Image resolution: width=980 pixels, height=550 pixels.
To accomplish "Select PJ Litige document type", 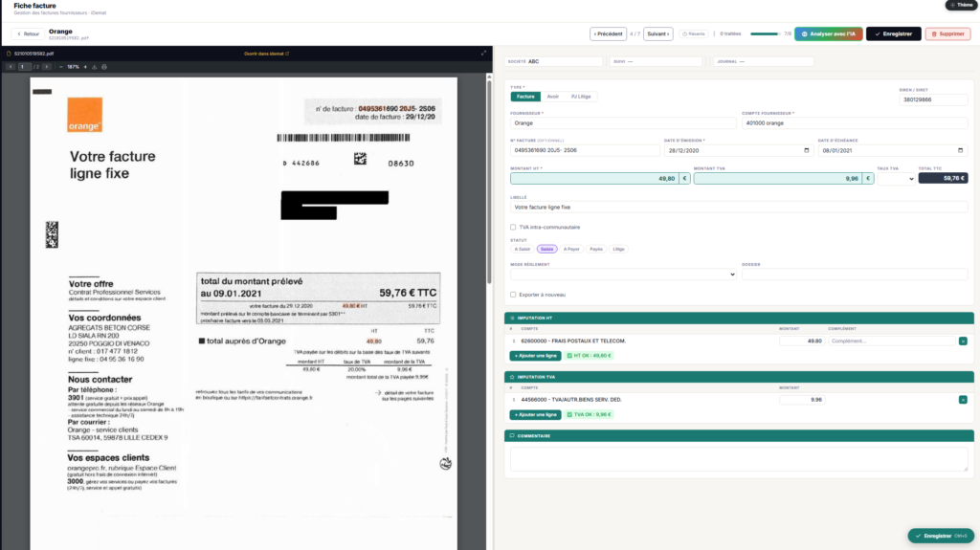I will click(x=581, y=97).
